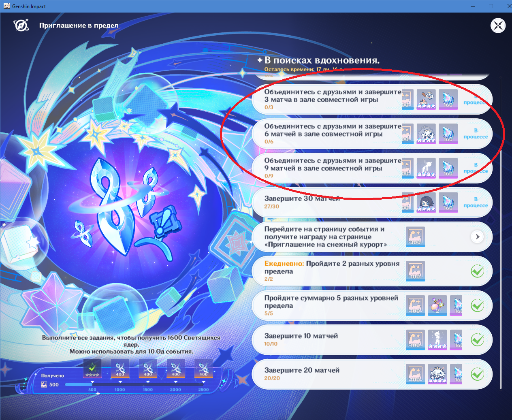
Task: Click the completed checkmark on the 5-levels task
Action: coord(478,305)
